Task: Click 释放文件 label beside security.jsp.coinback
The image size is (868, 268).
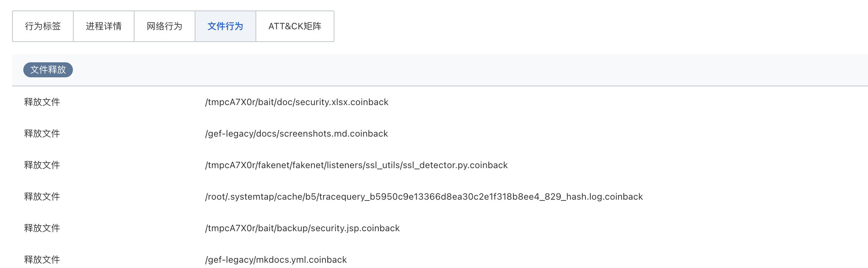Action: pyautogui.click(x=42, y=228)
